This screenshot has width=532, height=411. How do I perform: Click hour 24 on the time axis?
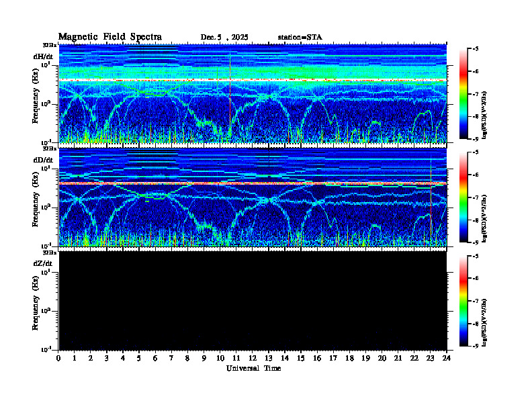[447, 359]
